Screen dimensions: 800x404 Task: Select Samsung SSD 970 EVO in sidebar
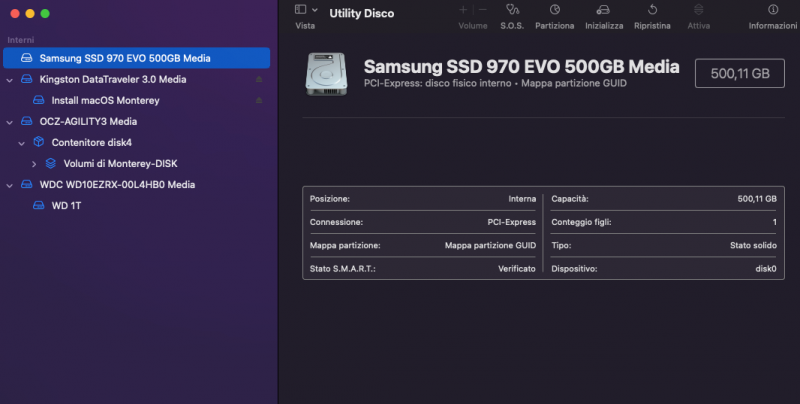pyautogui.click(x=124, y=58)
